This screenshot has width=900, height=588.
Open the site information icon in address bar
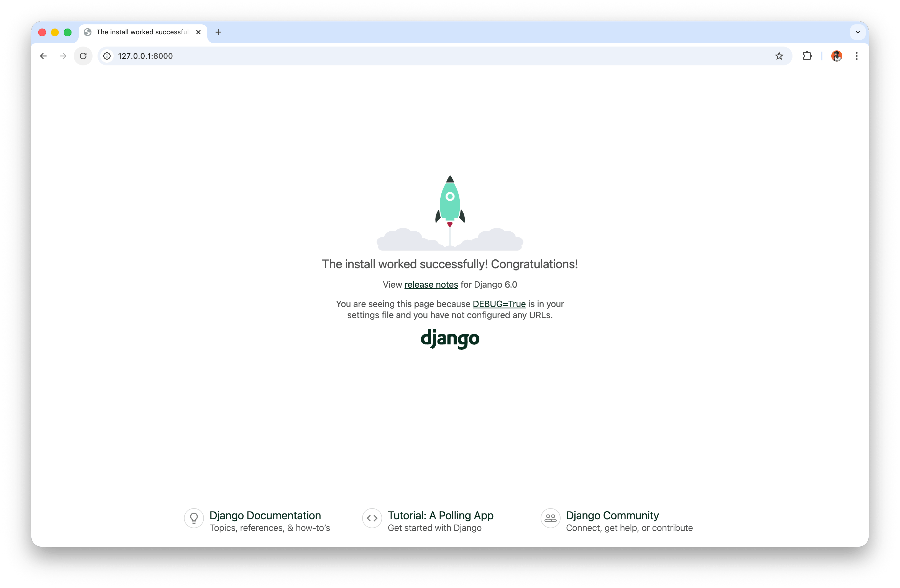(x=107, y=56)
